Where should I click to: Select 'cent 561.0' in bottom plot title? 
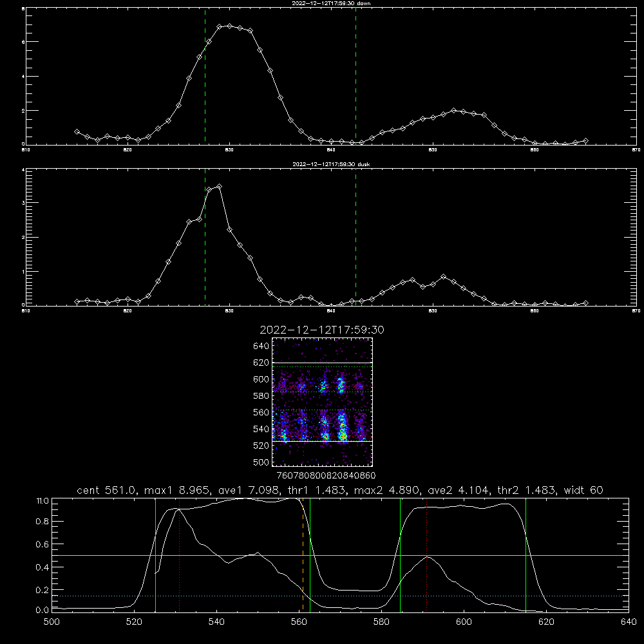(x=106, y=490)
